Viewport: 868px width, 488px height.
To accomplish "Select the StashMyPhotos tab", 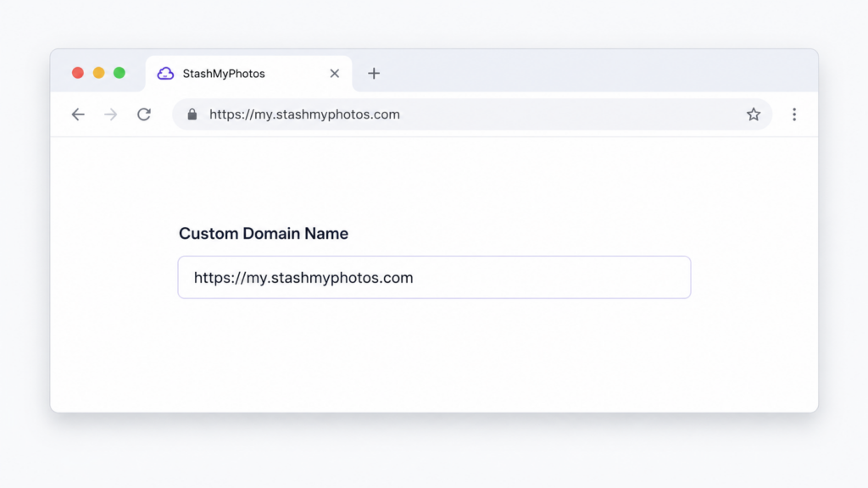I will 248,74.
